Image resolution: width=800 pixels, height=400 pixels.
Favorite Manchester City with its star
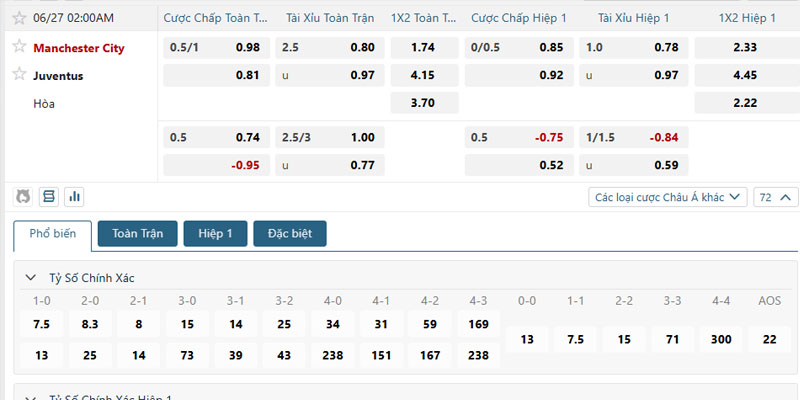click(19, 46)
